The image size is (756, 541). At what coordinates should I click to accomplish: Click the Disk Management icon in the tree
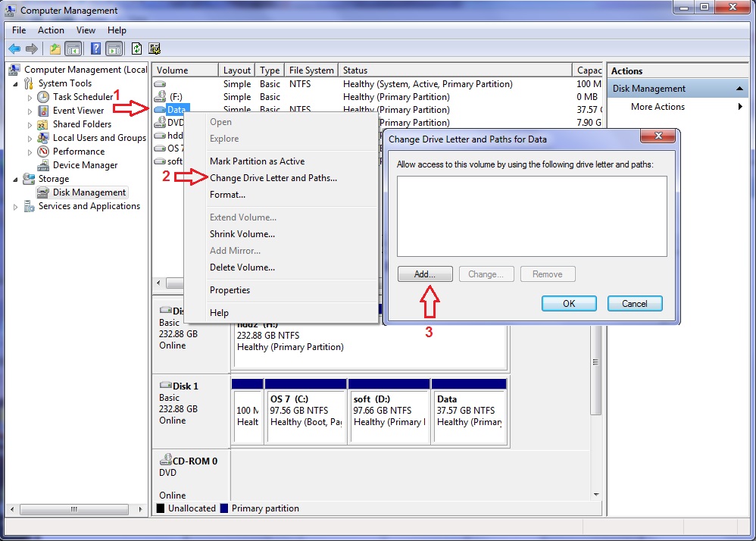[x=43, y=192]
